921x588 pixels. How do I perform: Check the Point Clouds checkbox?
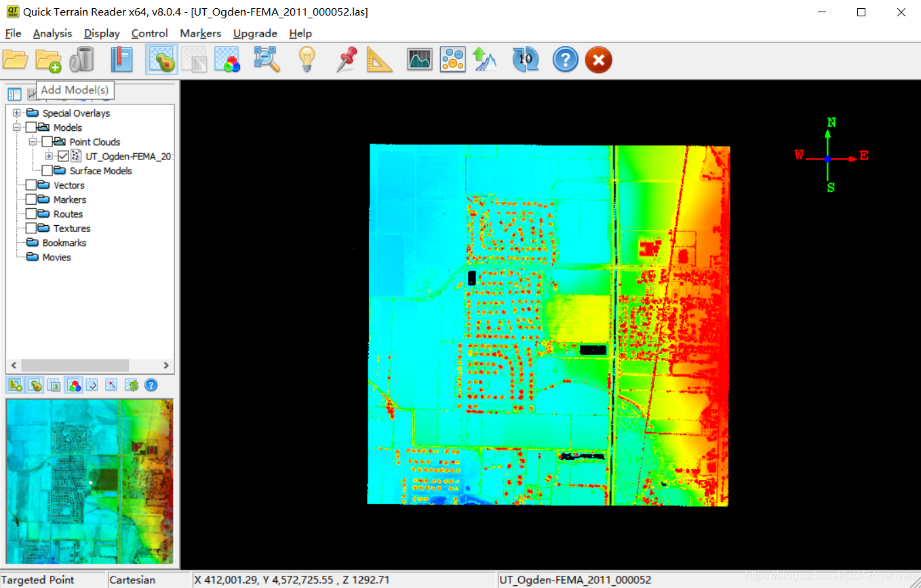pyautogui.click(x=47, y=142)
